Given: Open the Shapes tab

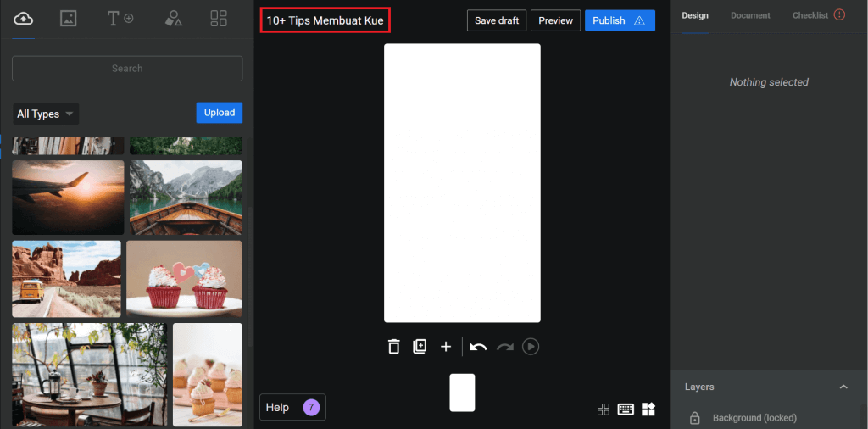Looking at the screenshot, I should point(173,19).
